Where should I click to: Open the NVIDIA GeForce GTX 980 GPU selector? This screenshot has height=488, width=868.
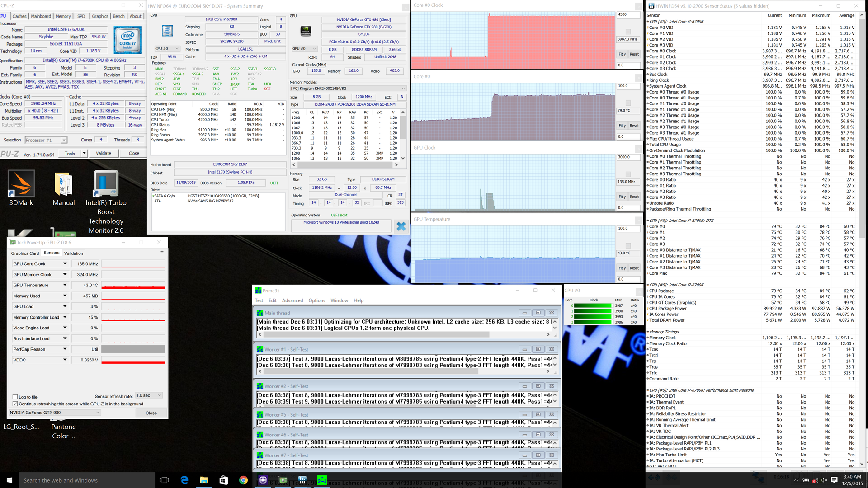(x=55, y=413)
